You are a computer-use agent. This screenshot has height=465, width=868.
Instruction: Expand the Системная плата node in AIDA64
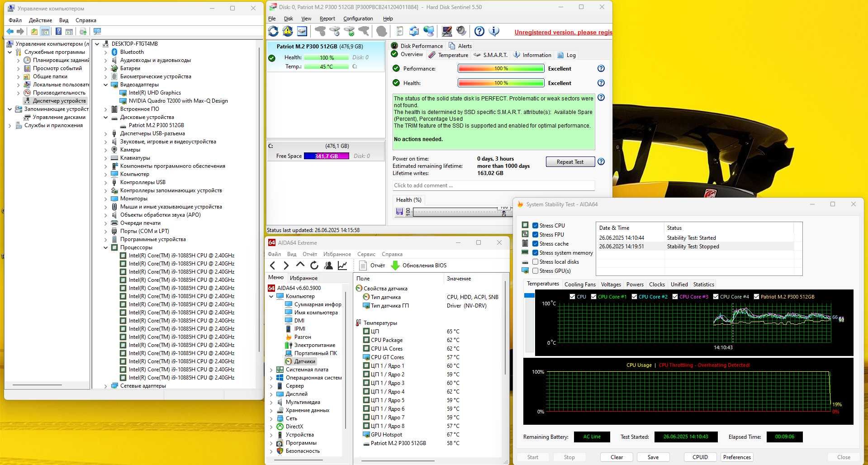(271, 370)
